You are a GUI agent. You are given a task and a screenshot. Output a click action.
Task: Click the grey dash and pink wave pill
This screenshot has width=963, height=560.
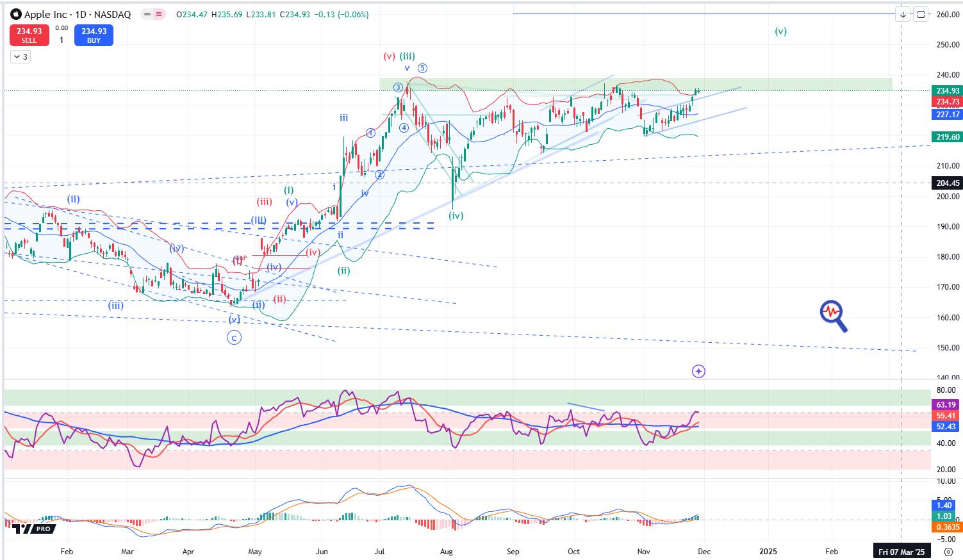tap(152, 14)
